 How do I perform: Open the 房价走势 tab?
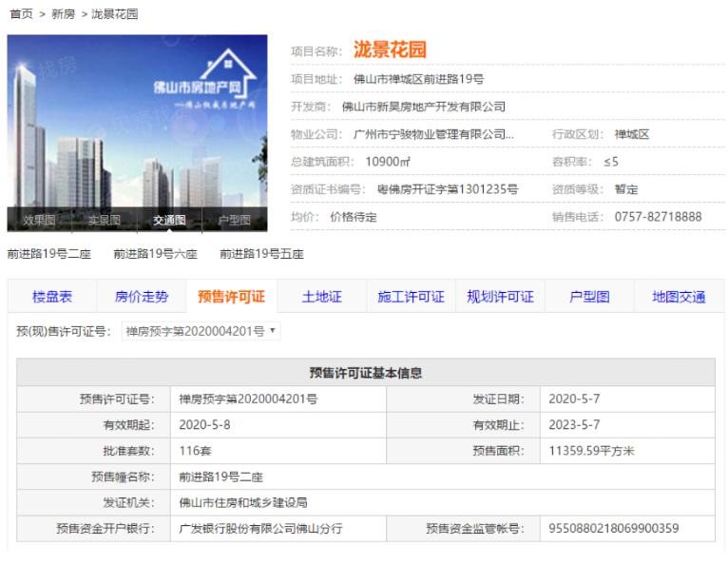pyautogui.click(x=142, y=297)
